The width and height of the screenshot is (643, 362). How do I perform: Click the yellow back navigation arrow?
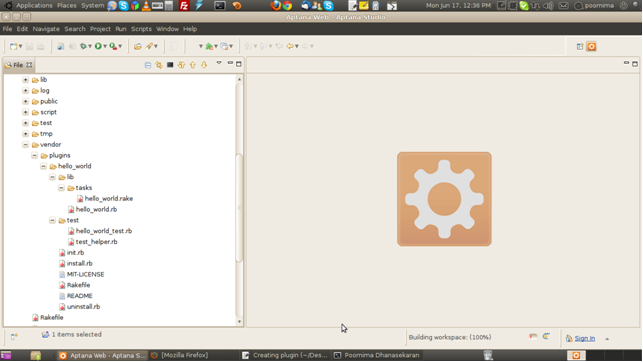pos(290,46)
